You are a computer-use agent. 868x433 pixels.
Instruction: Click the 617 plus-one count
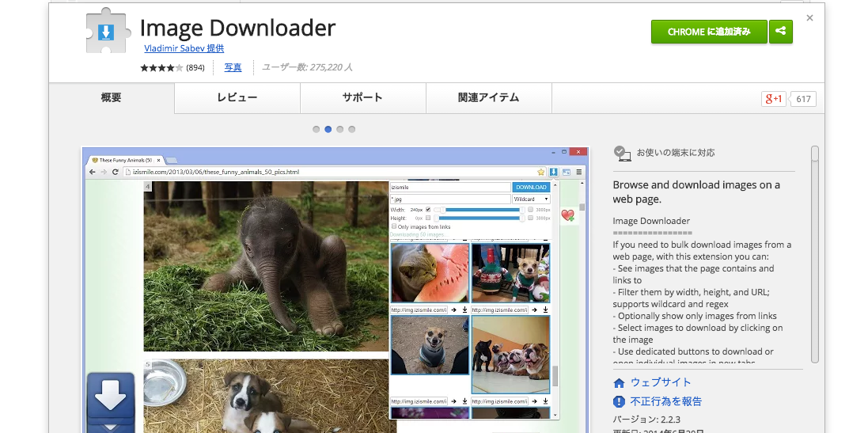tap(802, 99)
